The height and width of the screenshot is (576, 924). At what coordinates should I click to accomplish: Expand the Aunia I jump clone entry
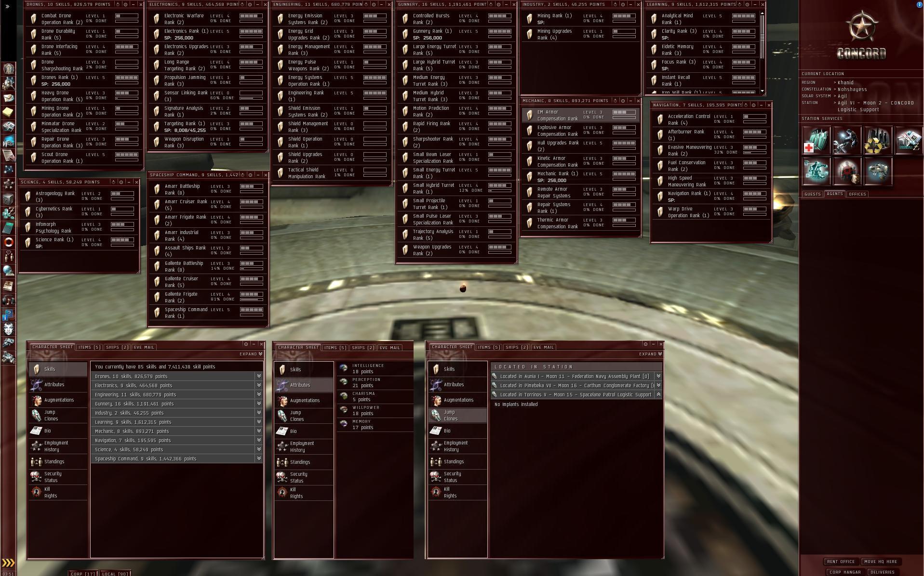658,376
